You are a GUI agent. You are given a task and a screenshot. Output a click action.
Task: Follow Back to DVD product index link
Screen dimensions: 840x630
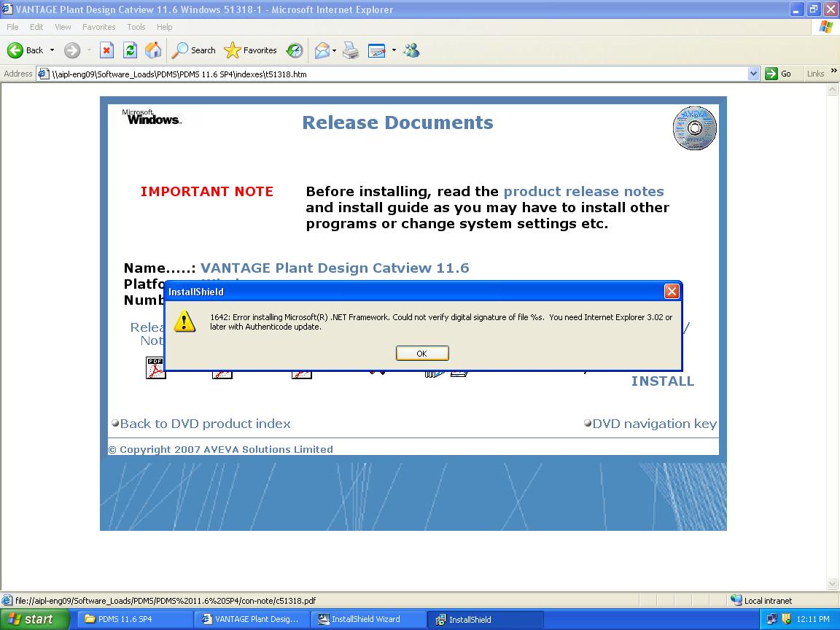click(205, 424)
